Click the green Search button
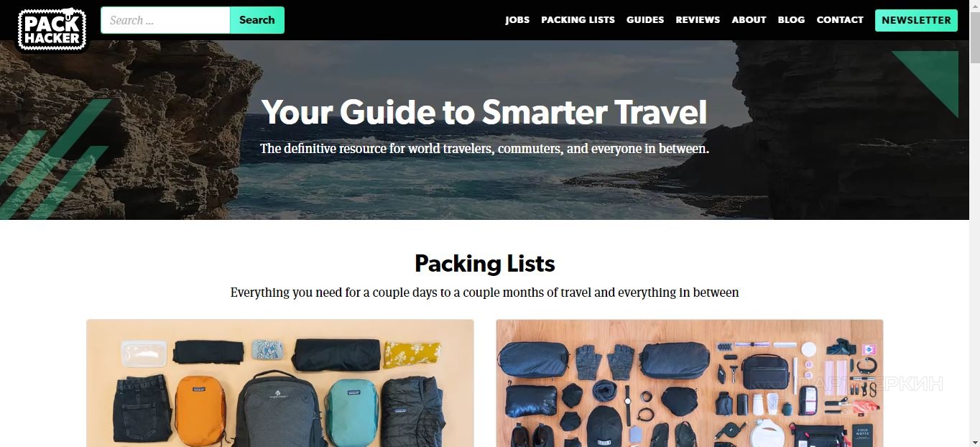 pos(257,20)
